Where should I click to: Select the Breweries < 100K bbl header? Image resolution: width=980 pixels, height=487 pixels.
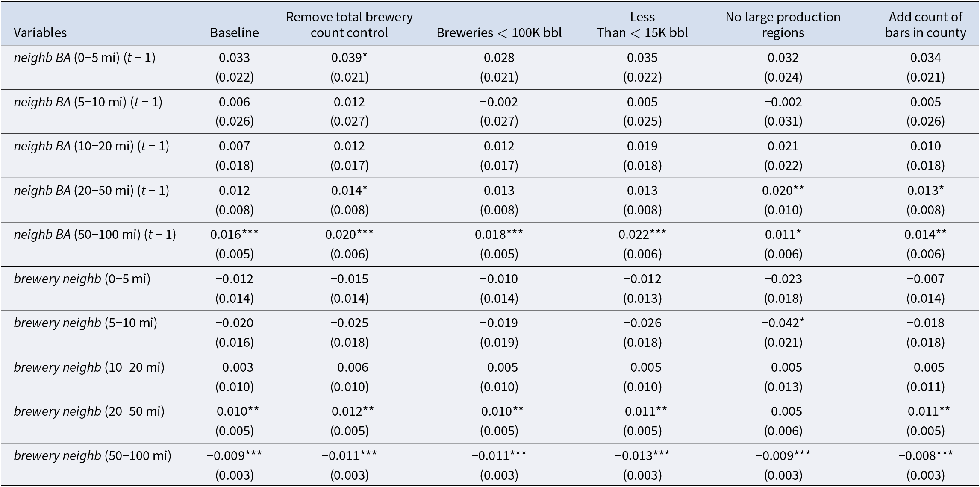point(499,33)
